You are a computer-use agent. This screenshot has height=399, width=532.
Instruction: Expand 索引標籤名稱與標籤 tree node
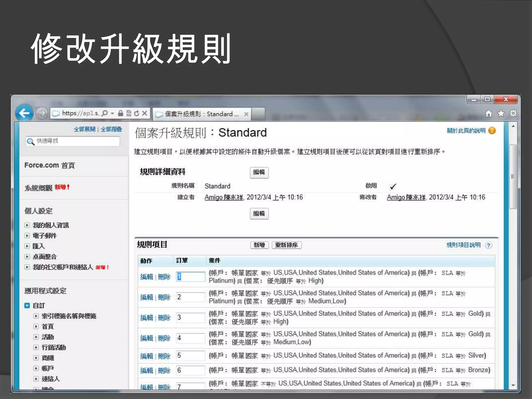pyautogui.click(x=36, y=316)
